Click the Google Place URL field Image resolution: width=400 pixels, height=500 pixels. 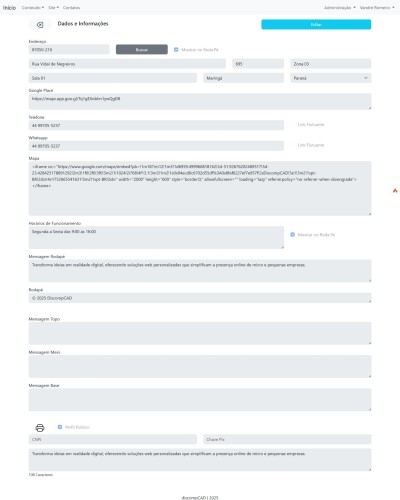pos(200,101)
